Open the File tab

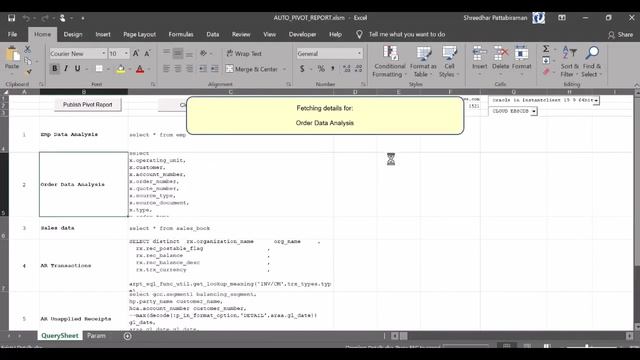click(x=13, y=34)
